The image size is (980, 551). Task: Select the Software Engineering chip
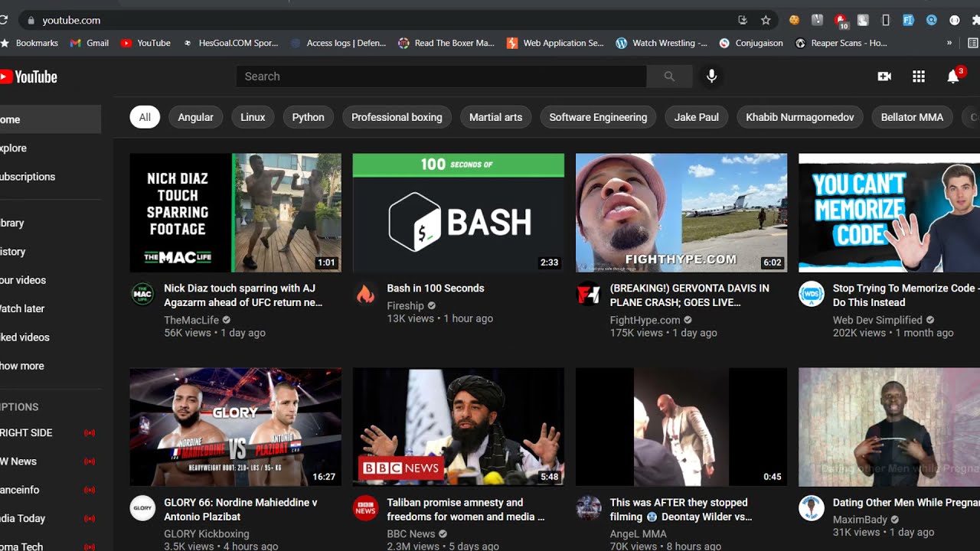pyautogui.click(x=598, y=117)
